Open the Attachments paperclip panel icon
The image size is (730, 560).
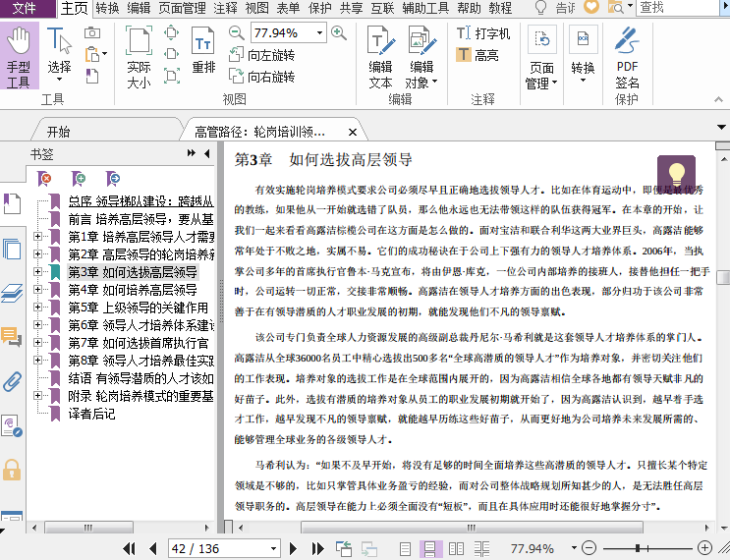(x=12, y=381)
